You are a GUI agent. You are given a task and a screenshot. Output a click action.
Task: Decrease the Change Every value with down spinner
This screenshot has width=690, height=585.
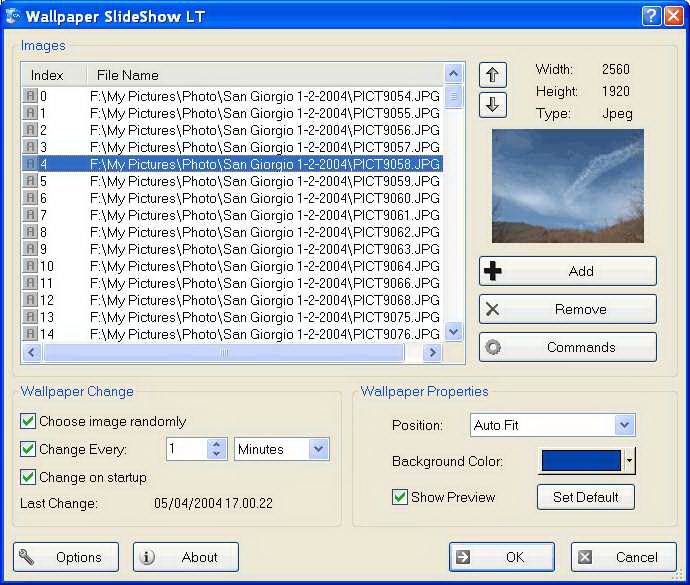pos(217,454)
